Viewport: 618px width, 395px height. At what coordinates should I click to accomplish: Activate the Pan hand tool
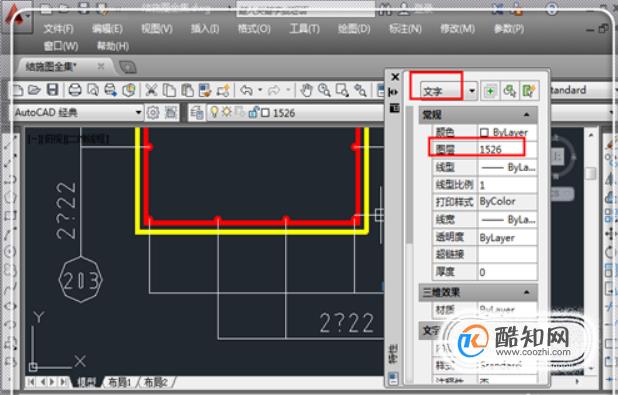click(x=306, y=90)
